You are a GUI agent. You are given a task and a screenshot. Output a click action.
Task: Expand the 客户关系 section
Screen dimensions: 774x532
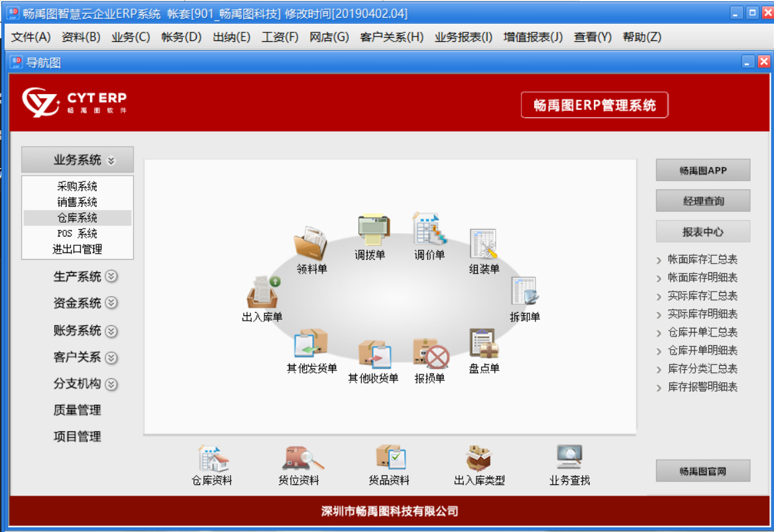pyautogui.click(x=111, y=357)
